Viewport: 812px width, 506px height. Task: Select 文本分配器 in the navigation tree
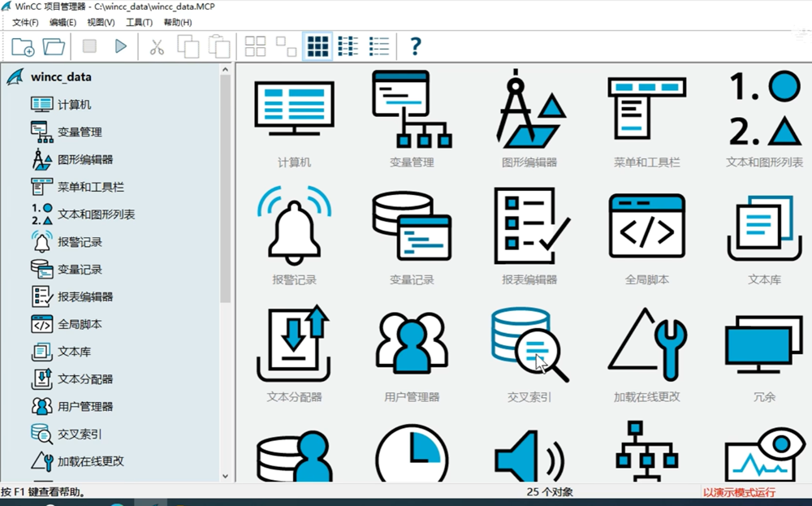point(85,378)
